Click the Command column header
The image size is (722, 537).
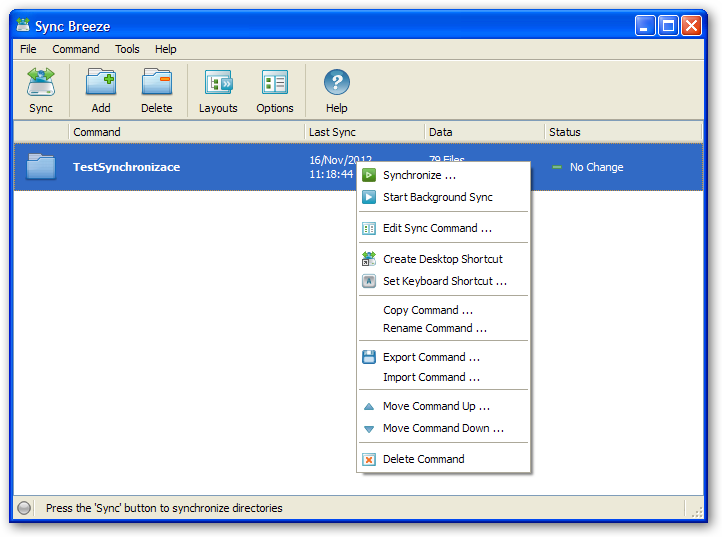[186, 132]
